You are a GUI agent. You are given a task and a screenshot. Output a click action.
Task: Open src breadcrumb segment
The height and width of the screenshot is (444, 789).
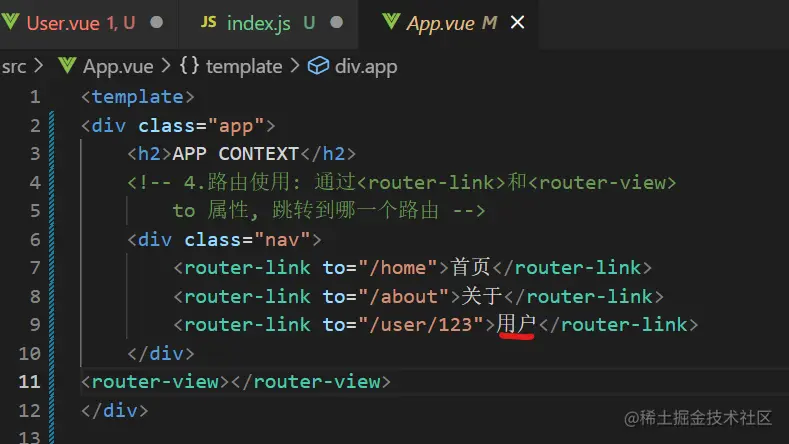pos(14,66)
